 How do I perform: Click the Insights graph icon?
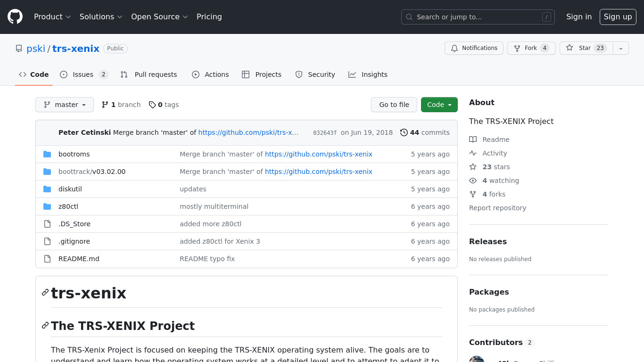point(352,74)
